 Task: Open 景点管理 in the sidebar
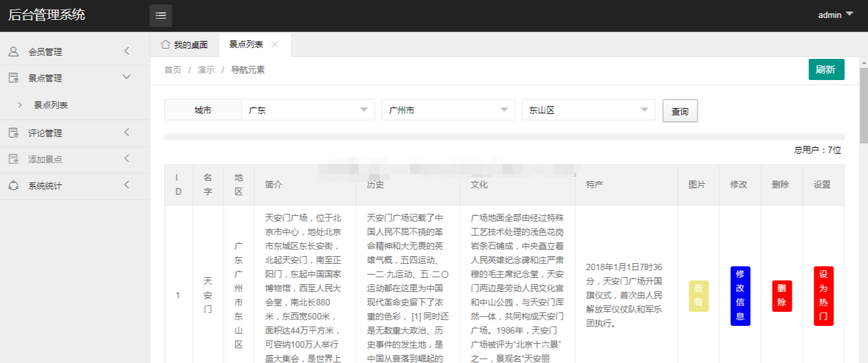[75, 78]
